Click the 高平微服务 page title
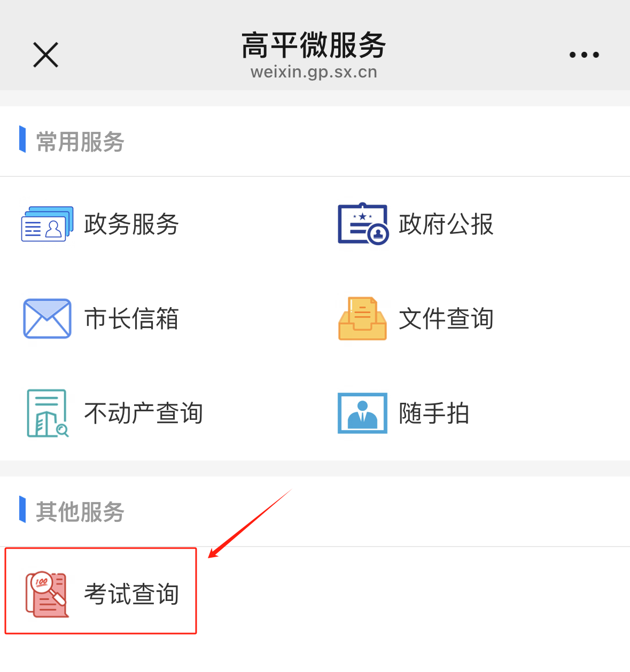This screenshot has width=630, height=672. tap(314, 45)
